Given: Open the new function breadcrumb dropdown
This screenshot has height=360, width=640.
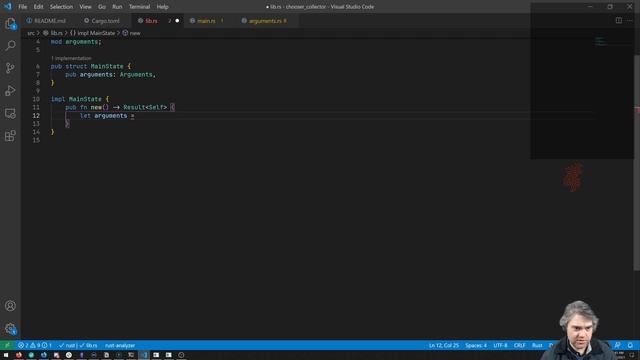Looking at the screenshot, I should (131, 33).
